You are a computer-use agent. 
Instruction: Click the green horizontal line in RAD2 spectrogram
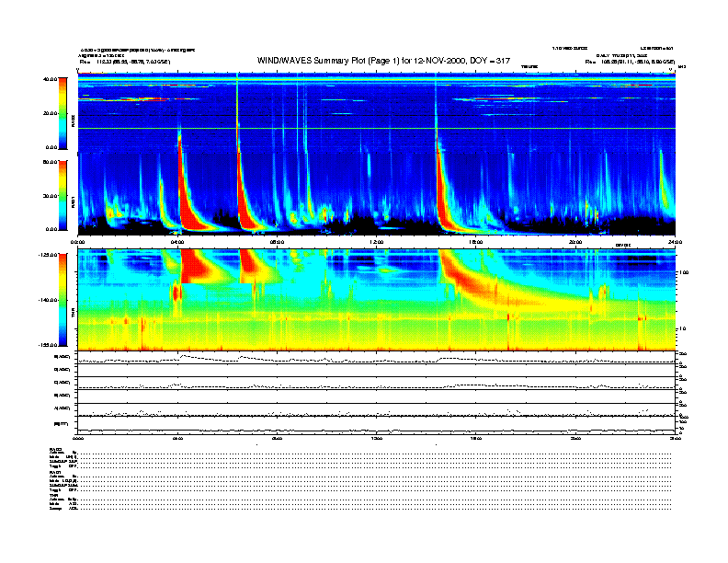tap(377, 128)
